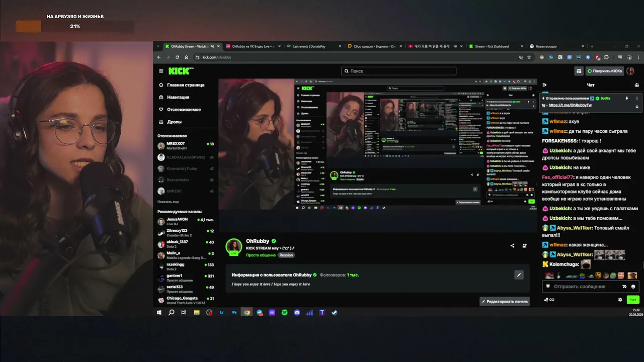Open Lightroom from the taskbar

(x=222, y=313)
